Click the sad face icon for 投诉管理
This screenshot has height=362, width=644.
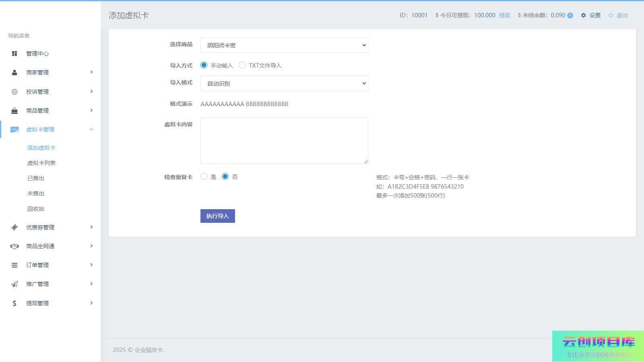[14, 92]
